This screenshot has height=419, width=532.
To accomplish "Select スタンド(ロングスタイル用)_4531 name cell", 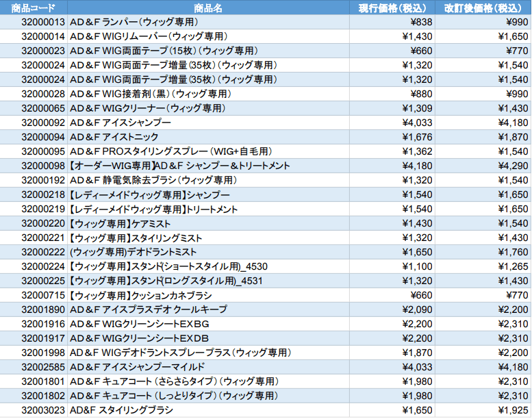I will [x=208, y=281].
